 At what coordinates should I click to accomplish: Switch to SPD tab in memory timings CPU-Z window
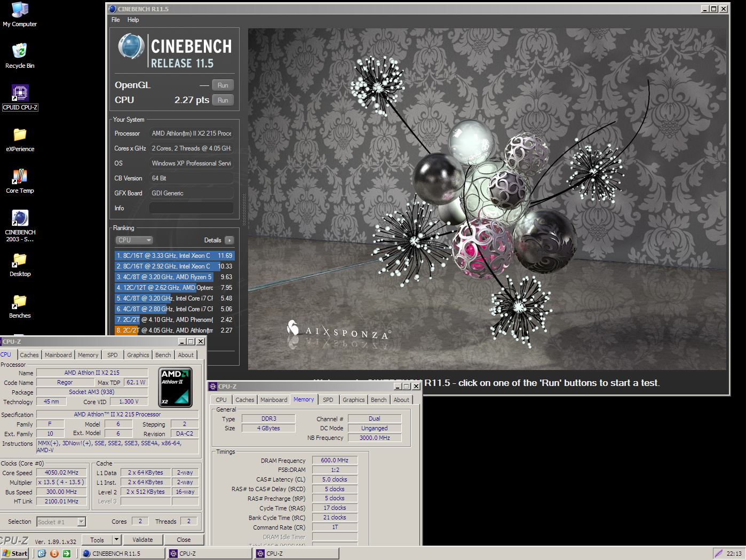(x=328, y=400)
